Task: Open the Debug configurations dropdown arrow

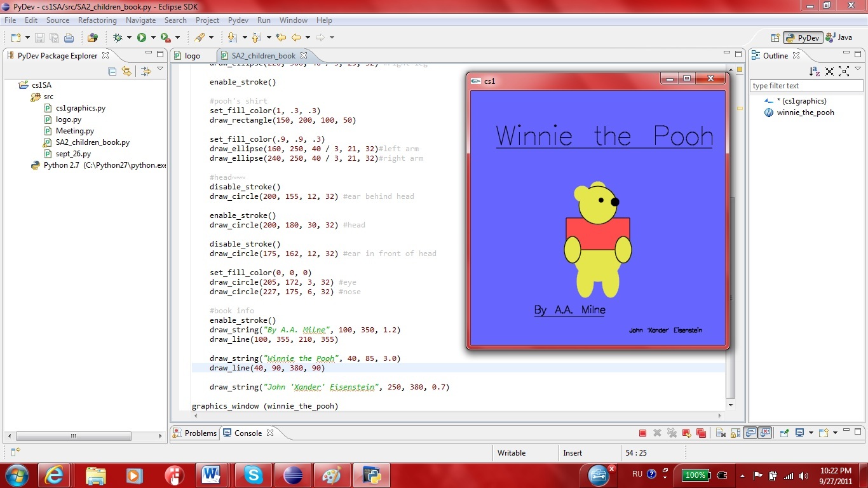Action: (129, 37)
